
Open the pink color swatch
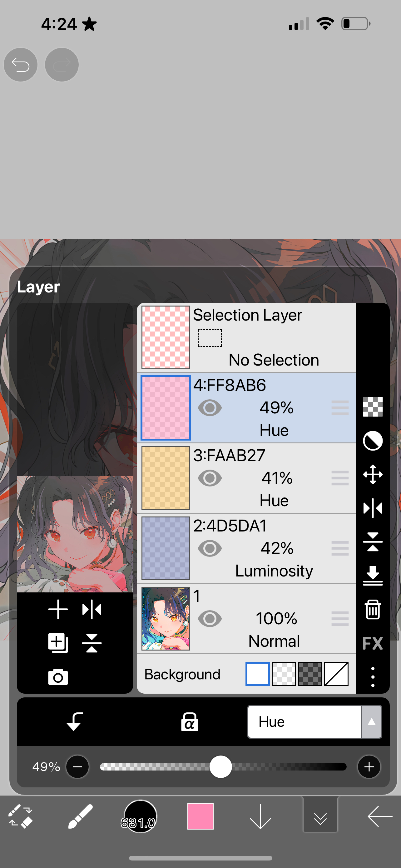tap(200, 816)
